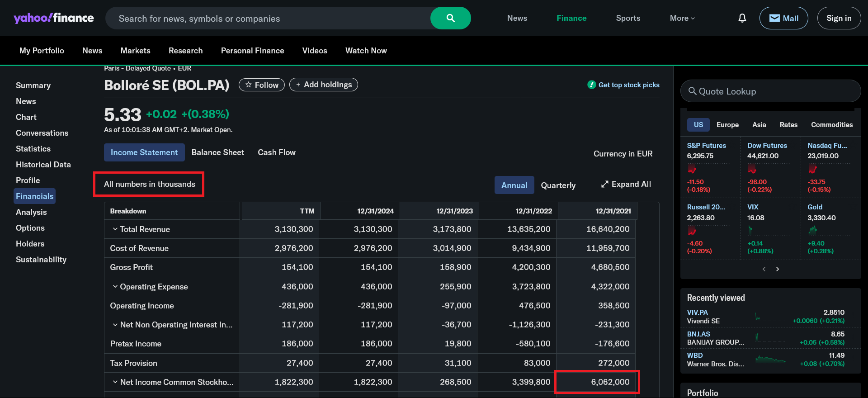Switch to Quarterly view
The height and width of the screenshot is (398, 868).
[558, 185]
